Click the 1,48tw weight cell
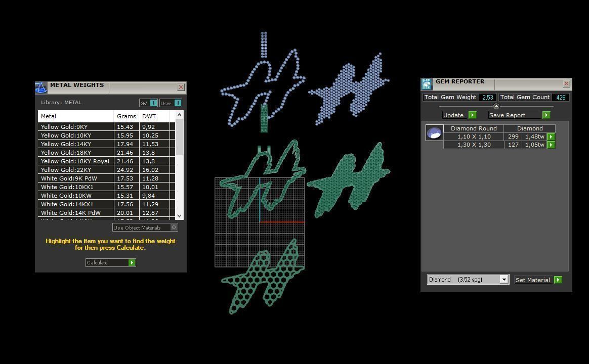This screenshot has width=589, height=364. click(534, 137)
